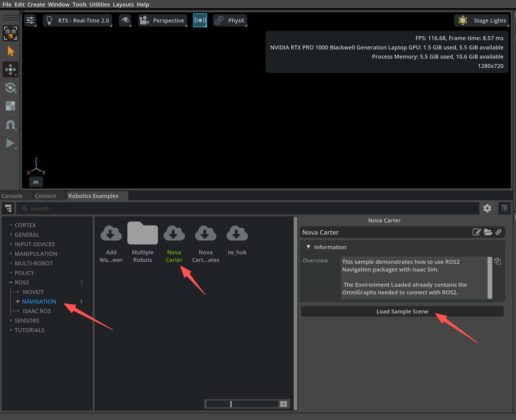Open containing folder icon for Nova Carter

click(488, 232)
